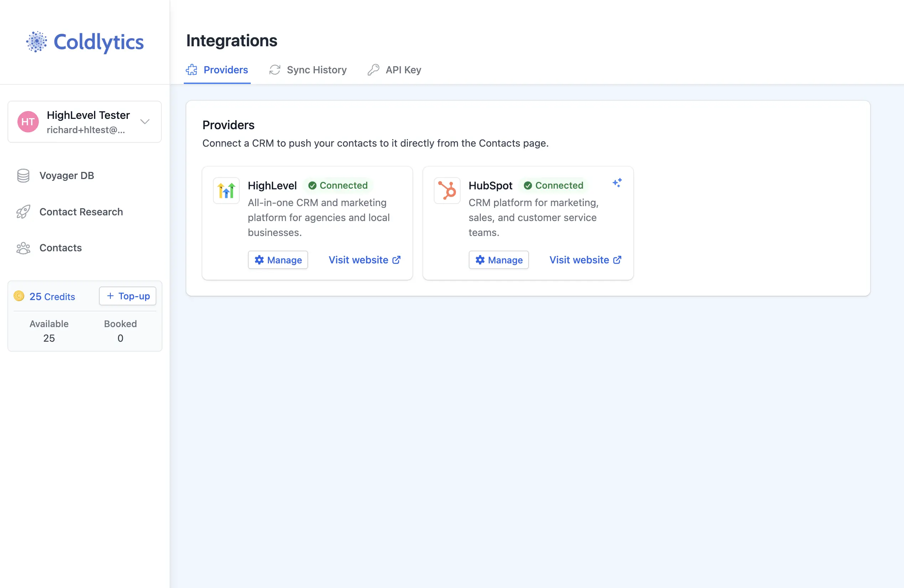Click the Top-up button

128,296
